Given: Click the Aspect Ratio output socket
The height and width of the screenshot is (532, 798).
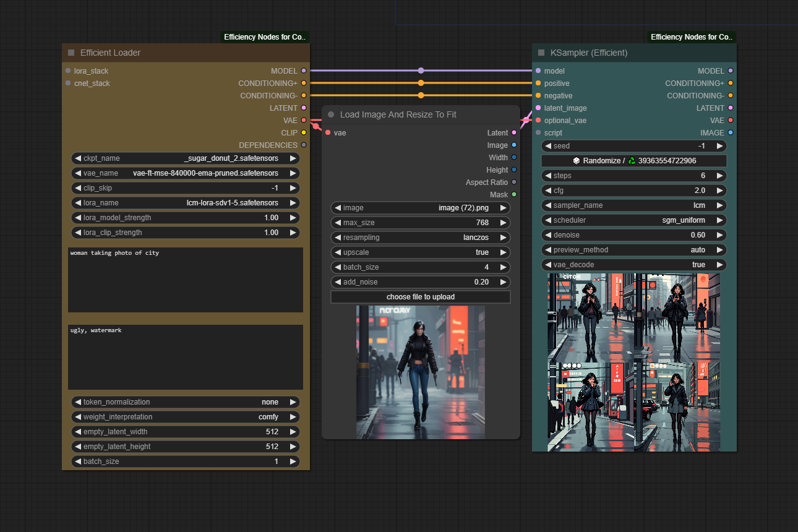Looking at the screenshot, I should [x=514, y=182].
